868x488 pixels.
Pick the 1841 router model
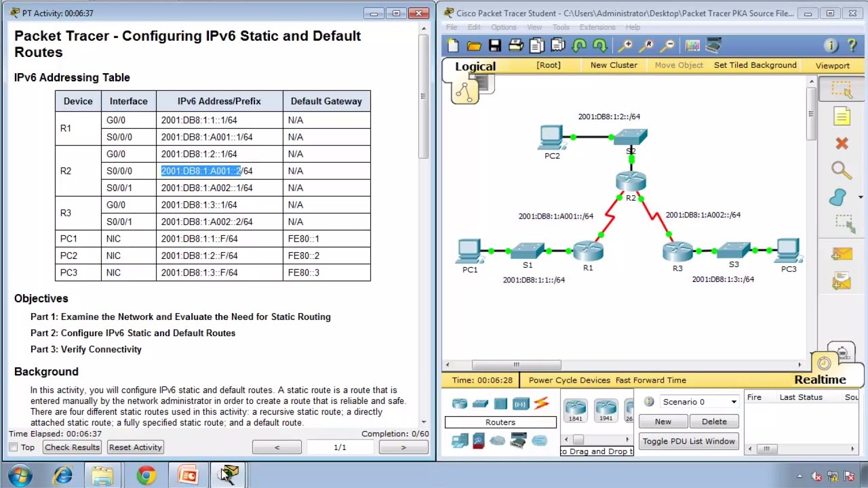pyautogui.click(x=575, y=410)
